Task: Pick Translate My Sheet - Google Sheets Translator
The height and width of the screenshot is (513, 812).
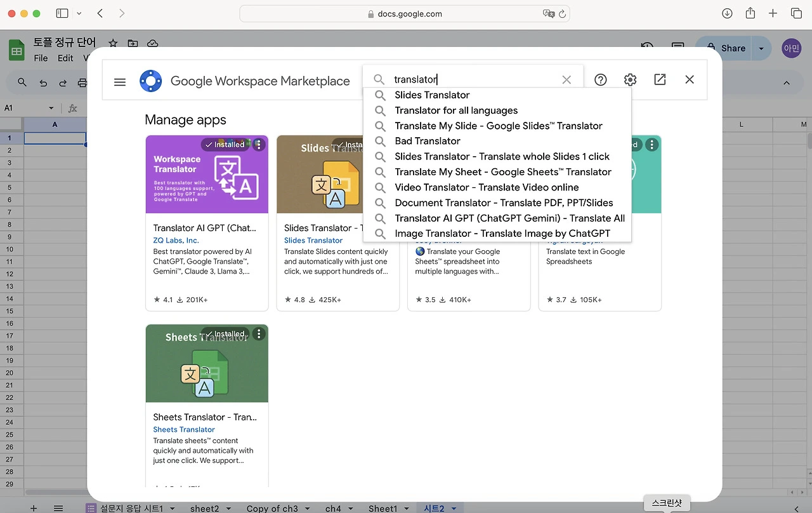Action: (x=497, y=172)
